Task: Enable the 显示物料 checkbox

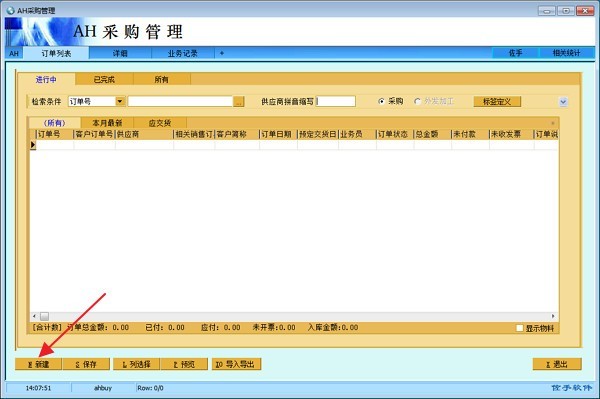Action: click(x=519, y=328)
